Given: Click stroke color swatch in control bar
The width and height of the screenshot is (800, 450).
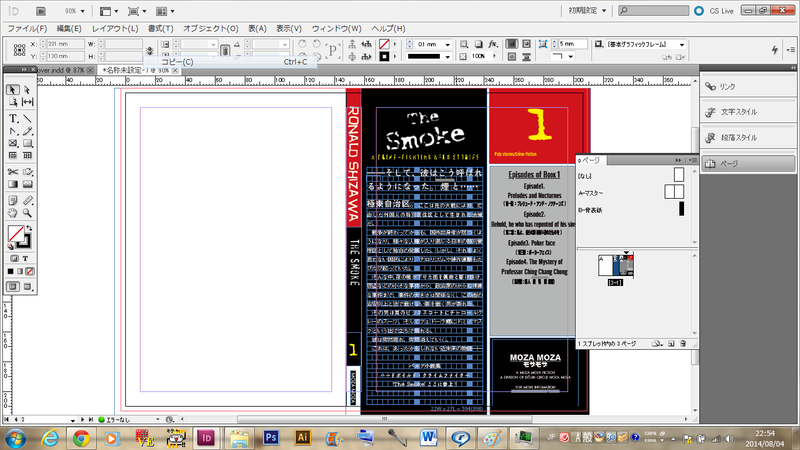Looking at the screenshot, I should pos(384,57).
